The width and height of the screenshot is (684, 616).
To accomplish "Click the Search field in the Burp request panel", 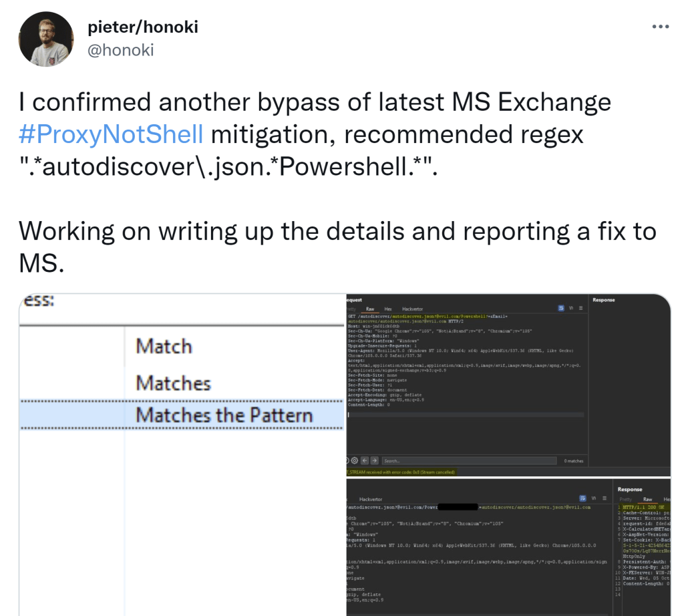I will click(468, 461).
